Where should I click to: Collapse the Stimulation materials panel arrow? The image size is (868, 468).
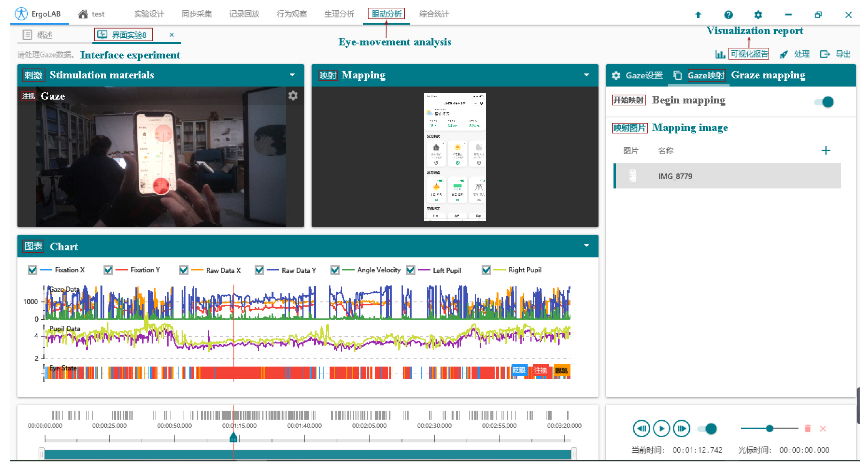[x=292, y=75]
